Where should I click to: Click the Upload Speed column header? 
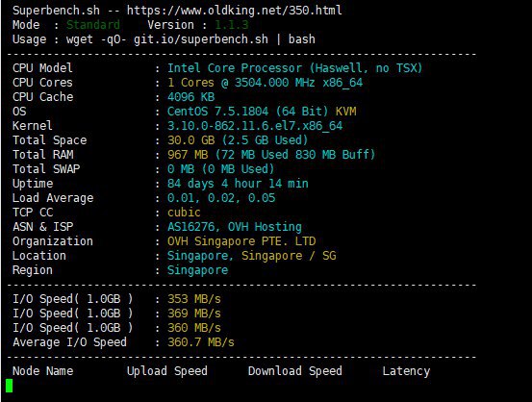tap(167, 371)
